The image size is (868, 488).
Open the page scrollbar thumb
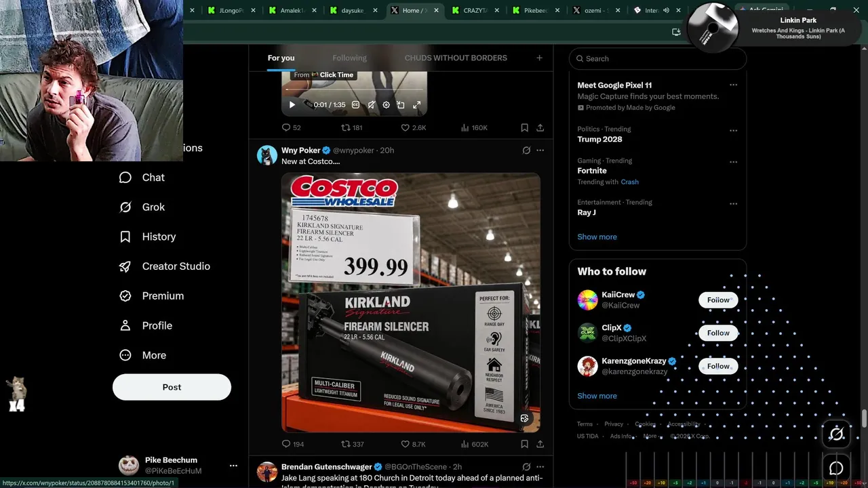pos(864,419)
